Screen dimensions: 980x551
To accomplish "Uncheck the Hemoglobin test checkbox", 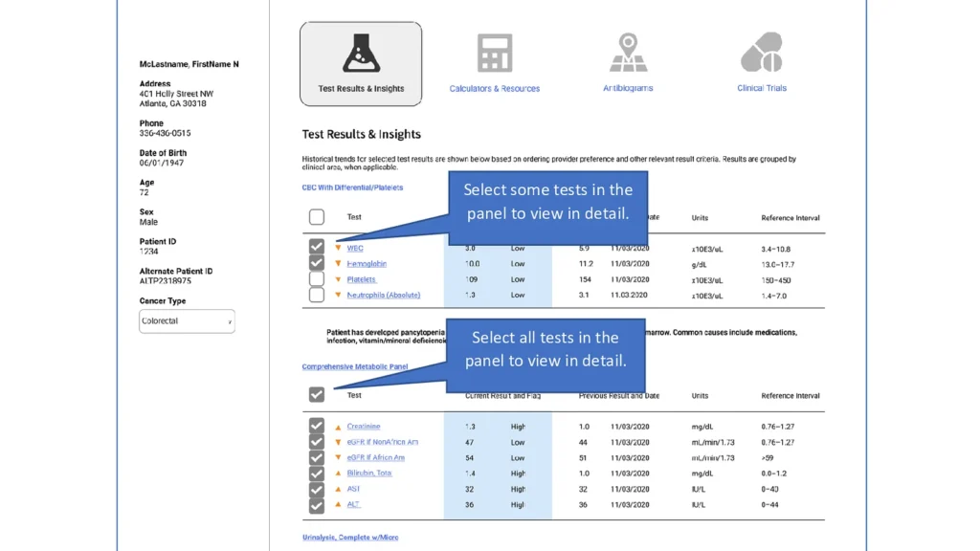I will [317, 263].
